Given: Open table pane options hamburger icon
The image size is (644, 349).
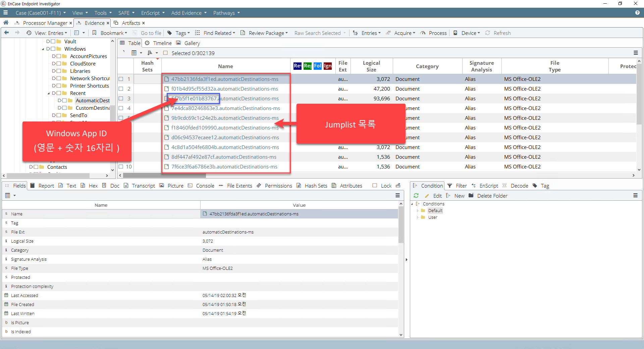Looking at the screenshot, I should pyautogui.click(x=636, y=53).
